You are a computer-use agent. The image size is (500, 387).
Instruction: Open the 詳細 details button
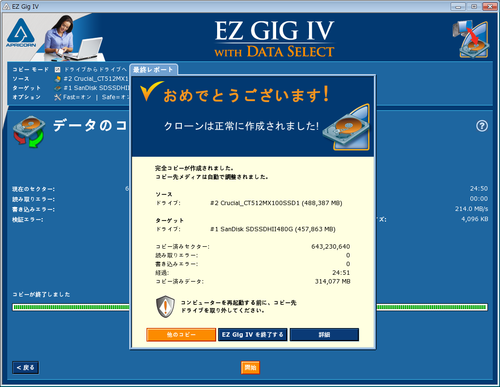[324, 335]
